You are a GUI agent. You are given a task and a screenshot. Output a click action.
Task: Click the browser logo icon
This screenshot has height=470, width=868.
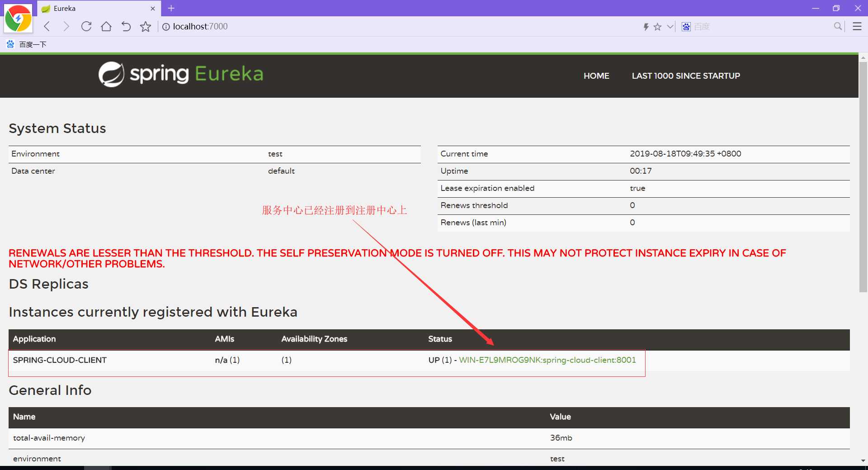pyautogui.click(x=18, y=18)
